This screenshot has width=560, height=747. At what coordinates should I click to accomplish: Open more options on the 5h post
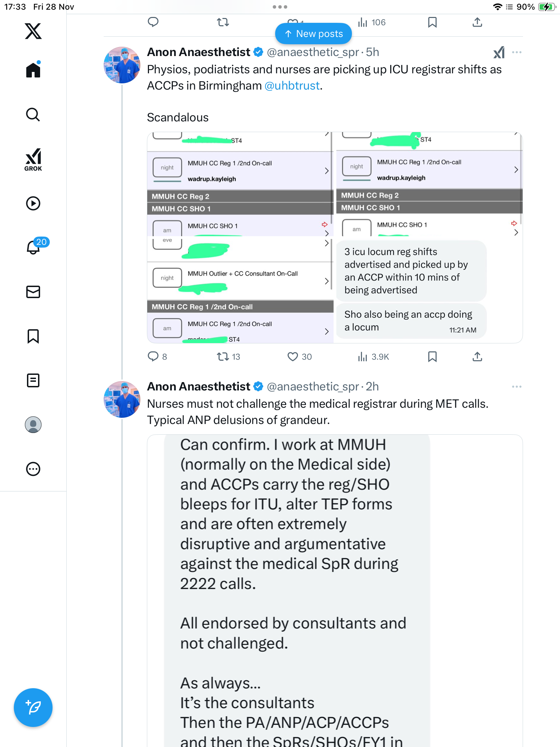pos(516,52)
